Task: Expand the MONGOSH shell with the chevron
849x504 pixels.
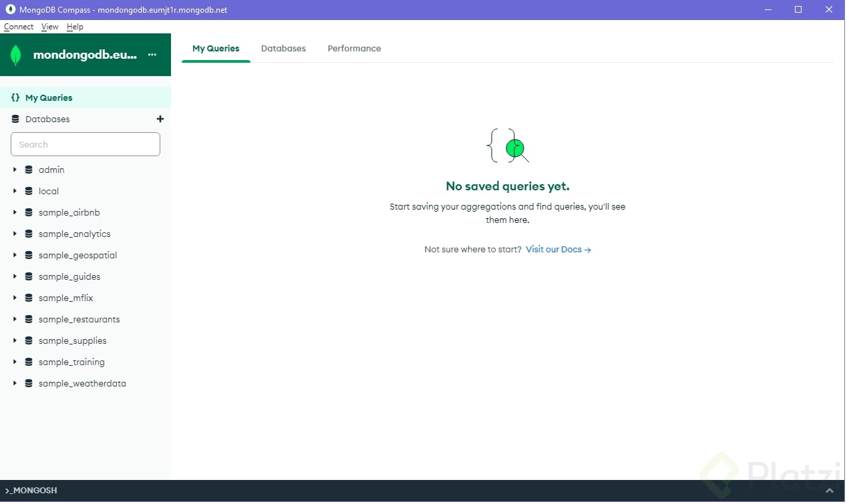Action: click(829, 491)
